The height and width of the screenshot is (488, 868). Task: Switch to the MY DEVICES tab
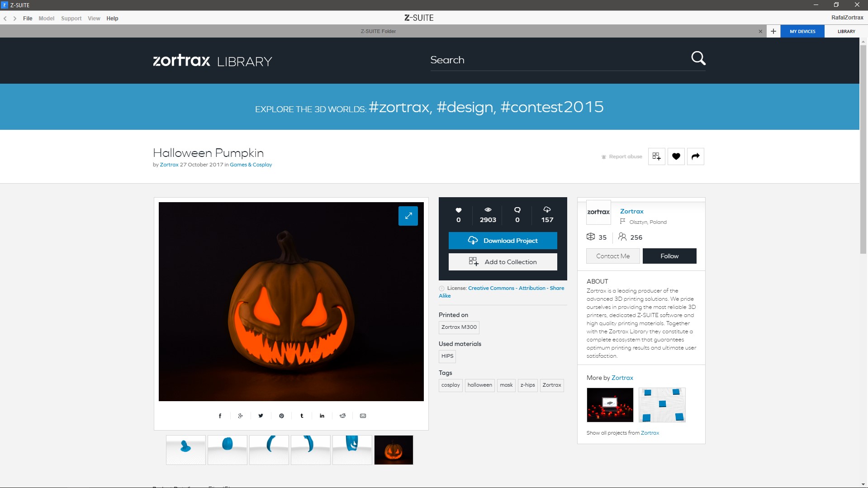click(802, 31)
